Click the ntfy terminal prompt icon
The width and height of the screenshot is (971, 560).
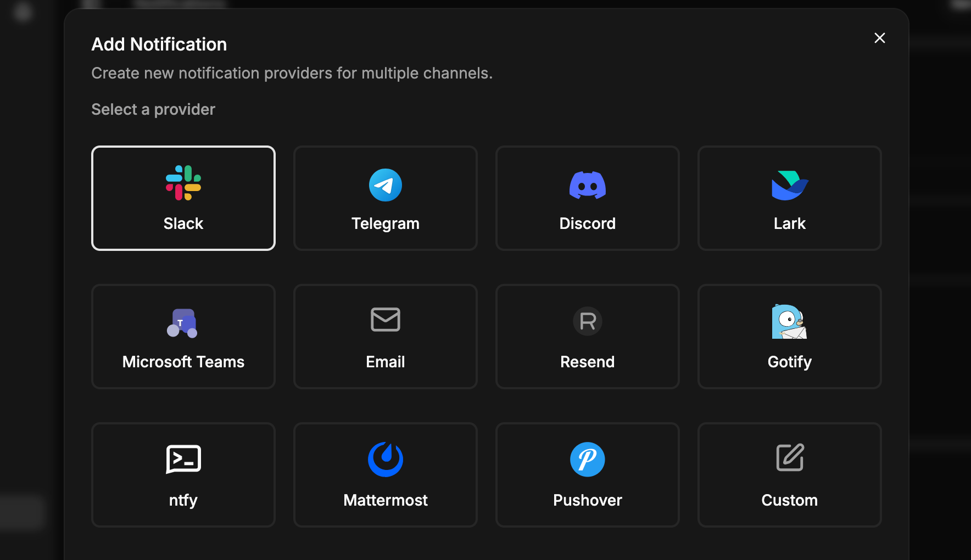[183, 459]
